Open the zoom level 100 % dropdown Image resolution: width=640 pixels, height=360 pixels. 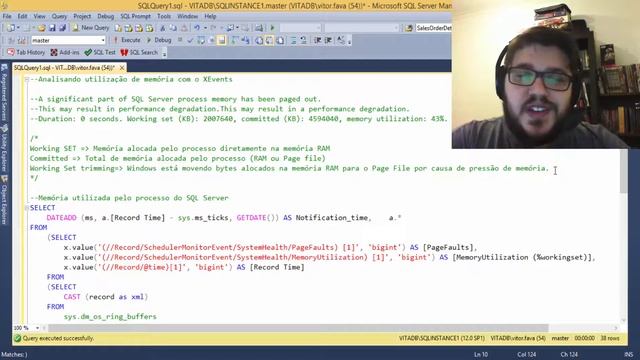37,328
